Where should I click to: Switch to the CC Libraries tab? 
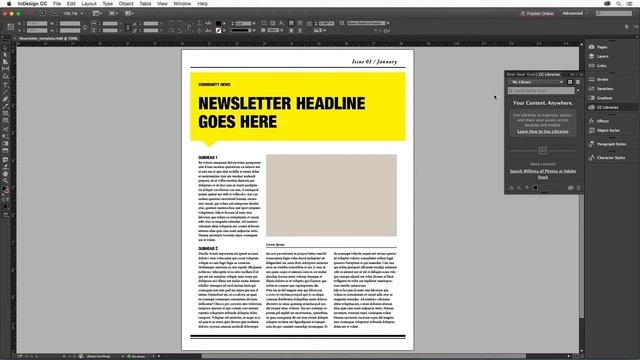tap(549, 74)
